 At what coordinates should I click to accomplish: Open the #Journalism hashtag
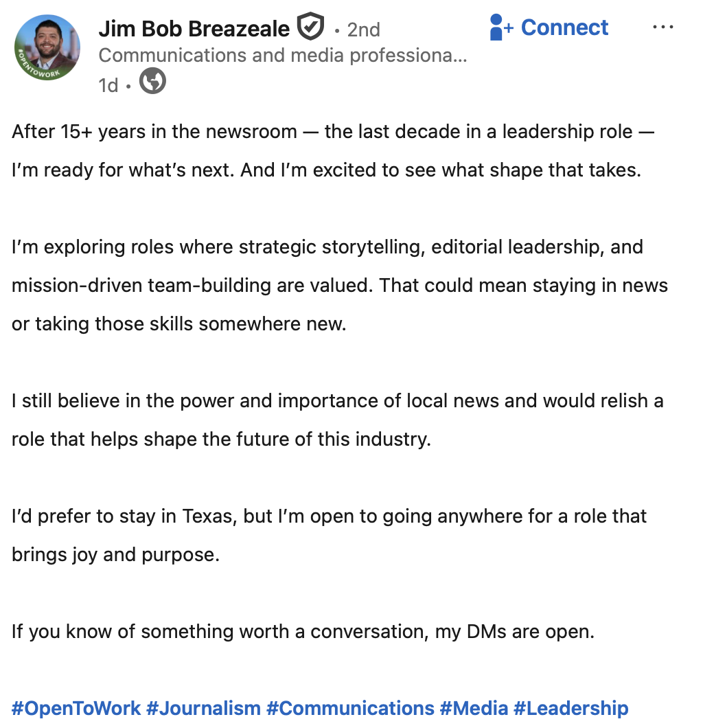coord(204,708)
